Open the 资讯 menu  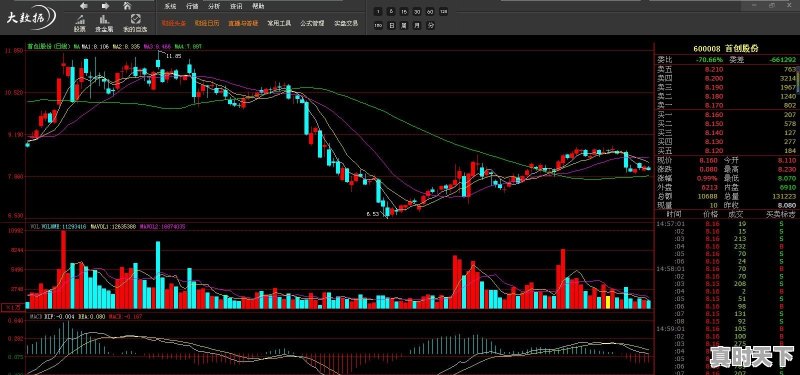point(236,7)
